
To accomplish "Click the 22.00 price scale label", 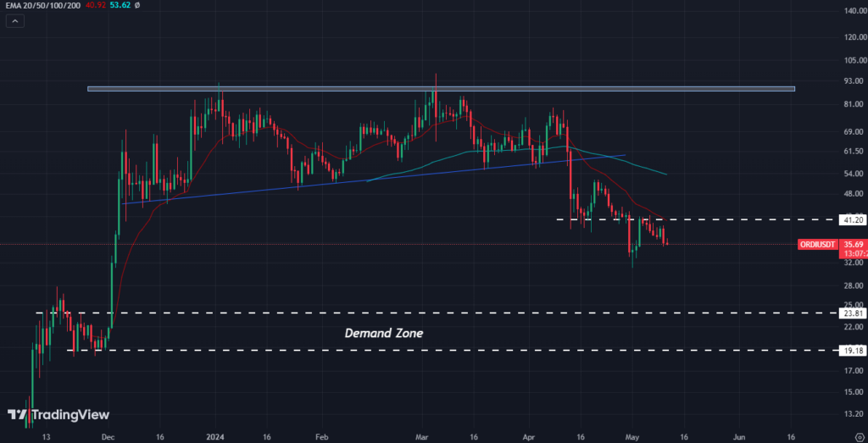I will click(x=854, y=328).
